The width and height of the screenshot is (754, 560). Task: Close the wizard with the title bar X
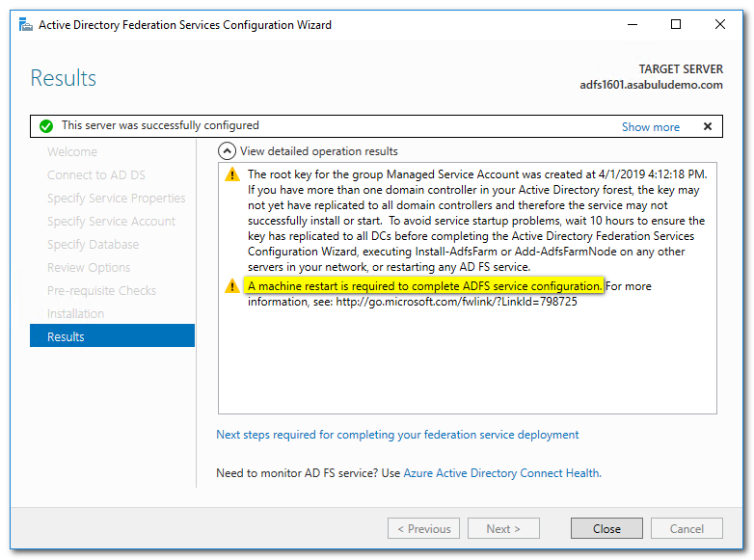[x=719, y=24]
